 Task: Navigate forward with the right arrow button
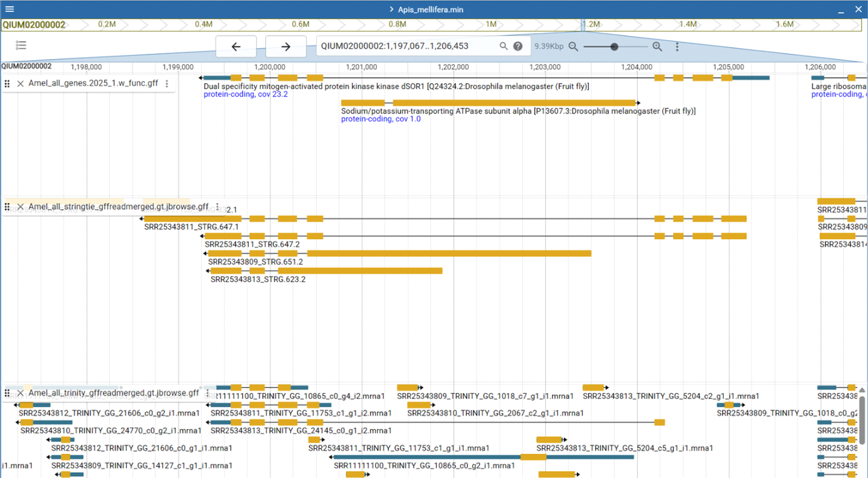pyautogui.click(x=286, y=46)
